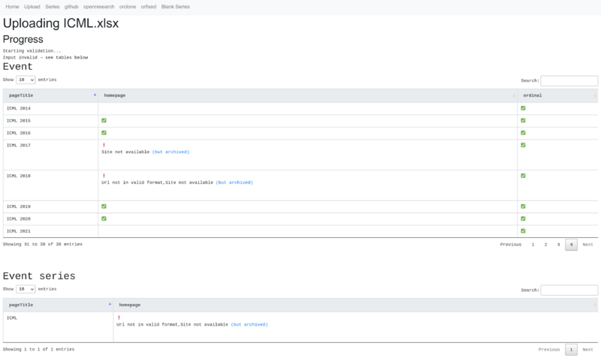The width and height of the screenshot is (601, 364).
Task: Focus the Event table Search field
Action: (569, 81)
